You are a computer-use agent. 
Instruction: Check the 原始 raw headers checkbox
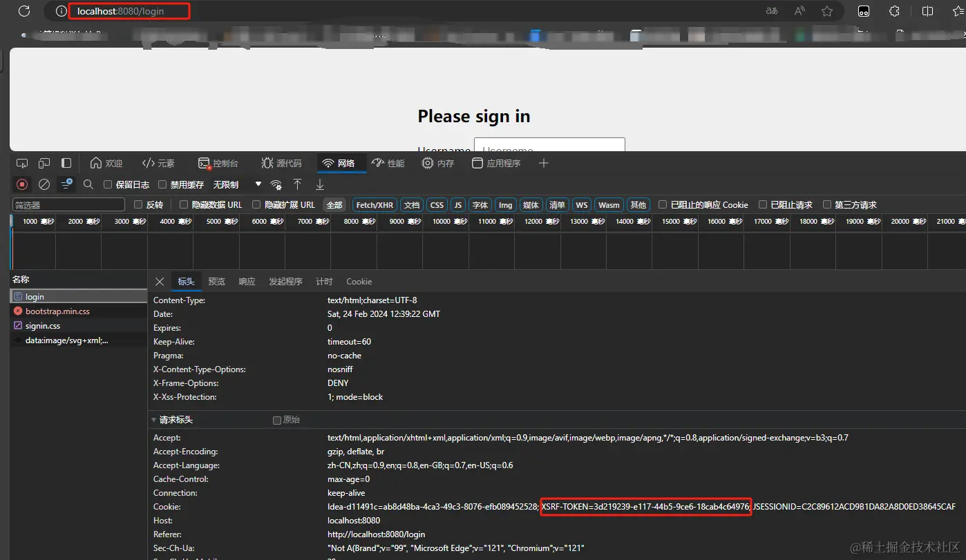point(277,420)
